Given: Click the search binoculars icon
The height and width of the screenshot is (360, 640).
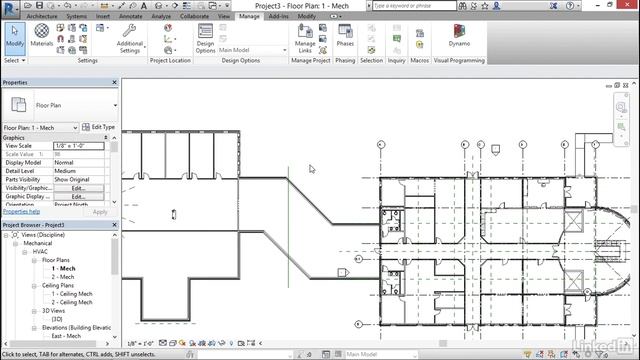Looking at the screenshot, I should click(462, 6).
